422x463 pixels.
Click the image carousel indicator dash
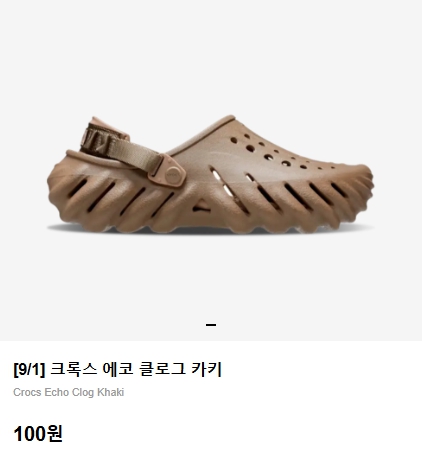[x=211, y=325]
